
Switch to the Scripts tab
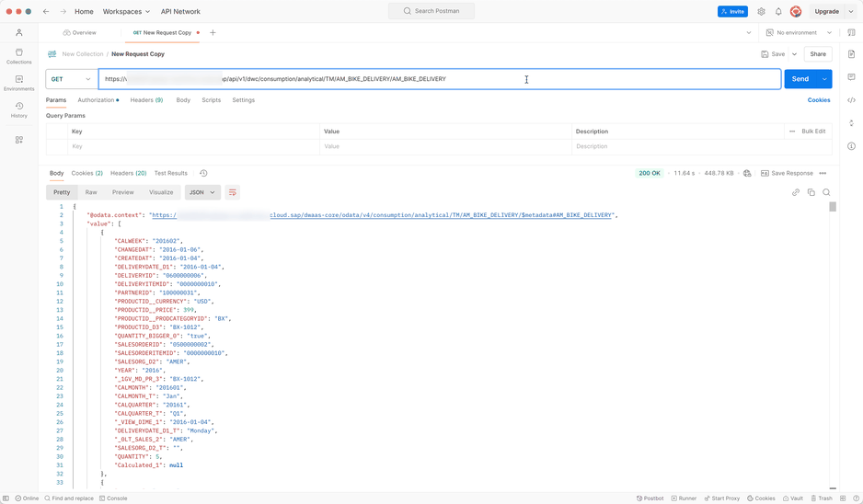212,100
